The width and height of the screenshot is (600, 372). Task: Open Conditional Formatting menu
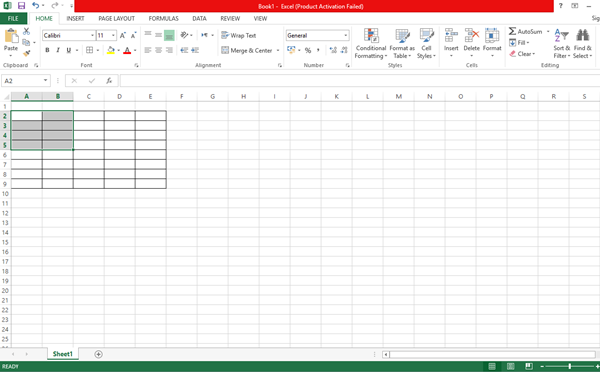click(x=371, y=43)
